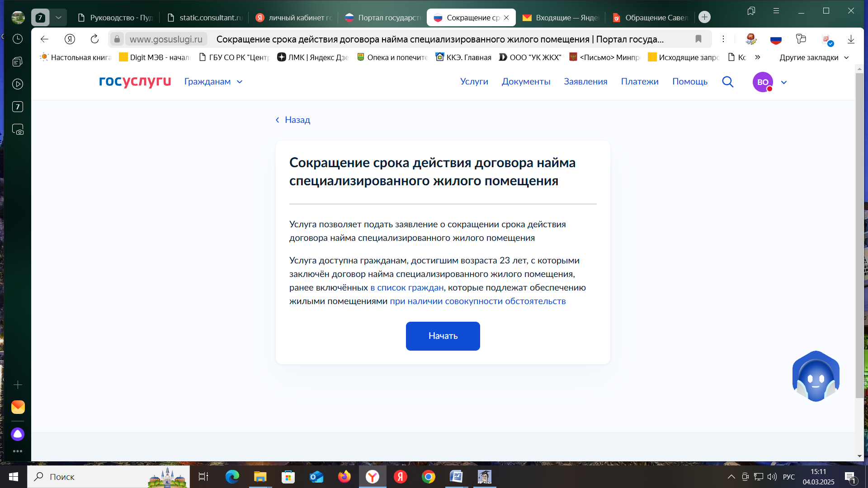
Task: Expand profile menu chevron beside avatar
Action: [784, 82]
